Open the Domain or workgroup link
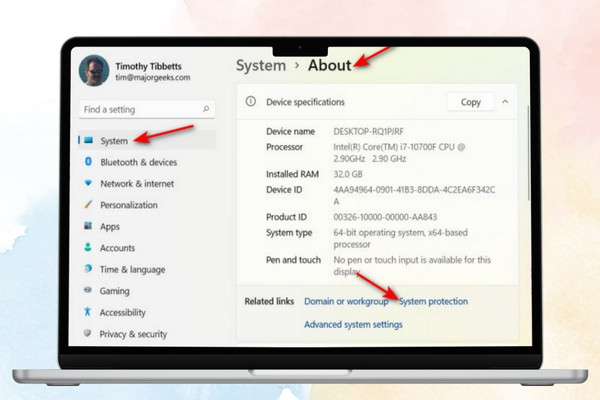The image size is (600, 400). (346, 301)
